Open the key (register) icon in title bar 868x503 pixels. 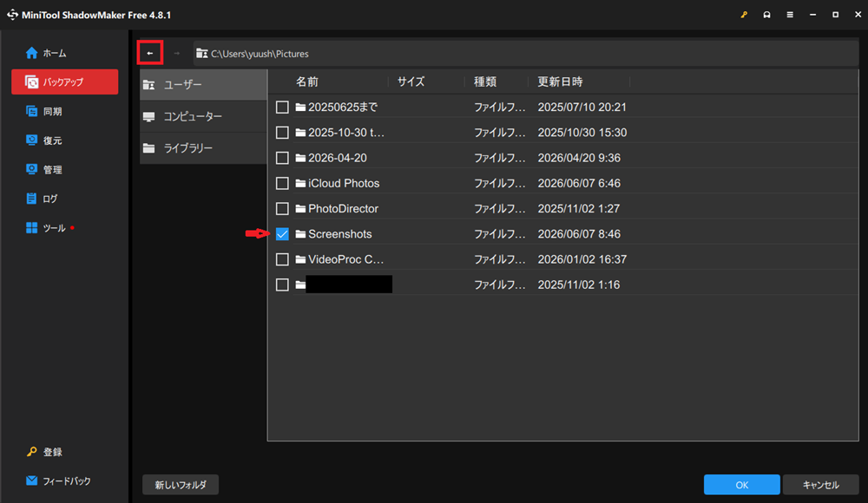[744, 15]
